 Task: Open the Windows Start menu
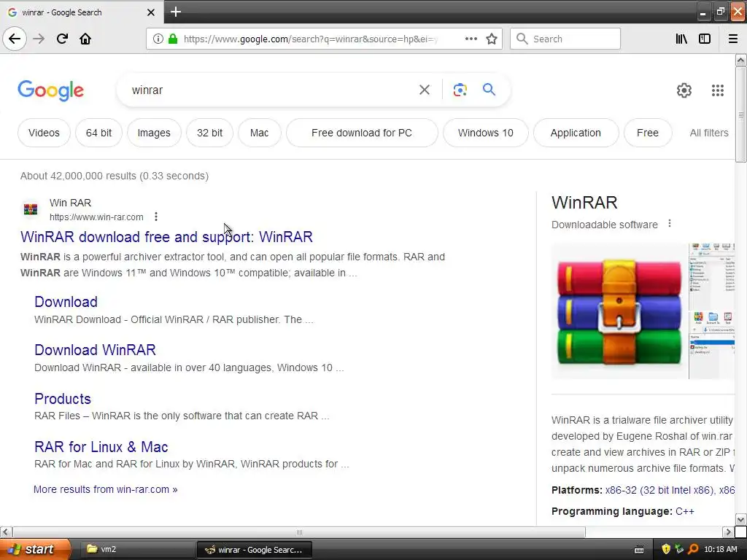pos(35,549)
